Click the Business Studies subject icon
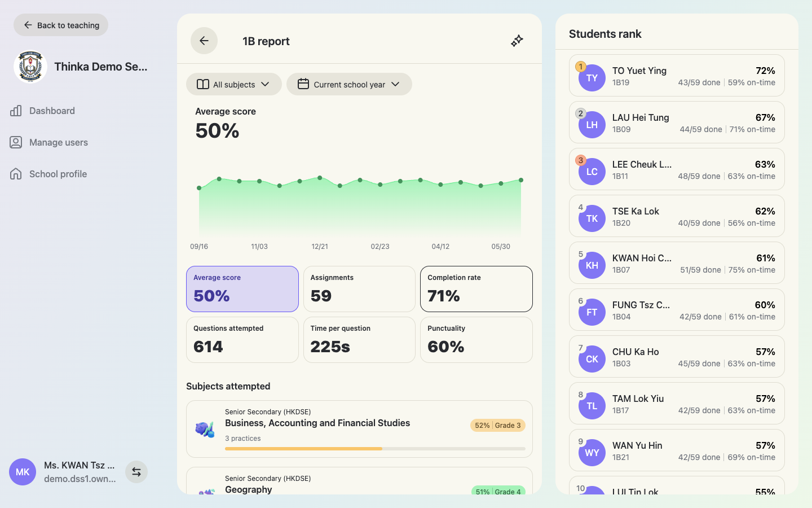 (x=205, y=430)
